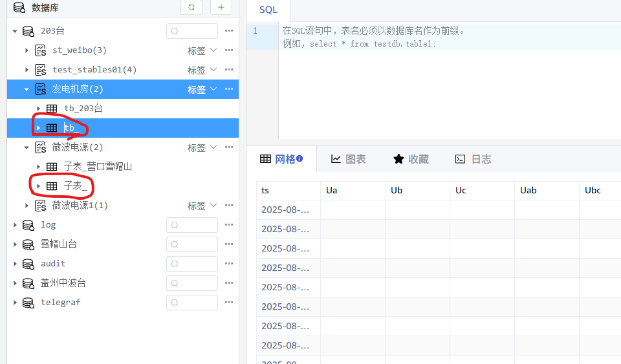Viewport: 621px width, 364px height.
Task: Open more options for 203台 database
Action: point(229,31)
